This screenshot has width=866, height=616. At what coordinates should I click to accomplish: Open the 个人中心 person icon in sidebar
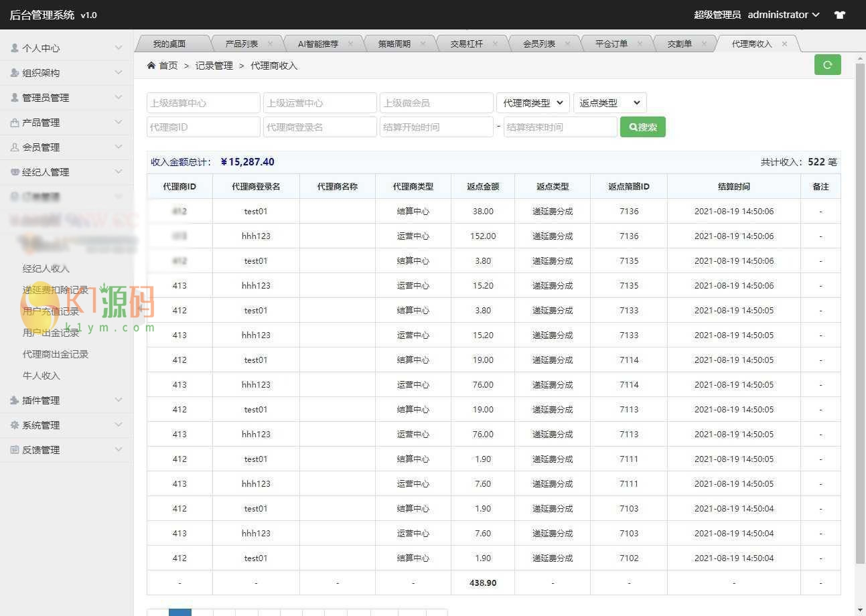pos(15,48)
